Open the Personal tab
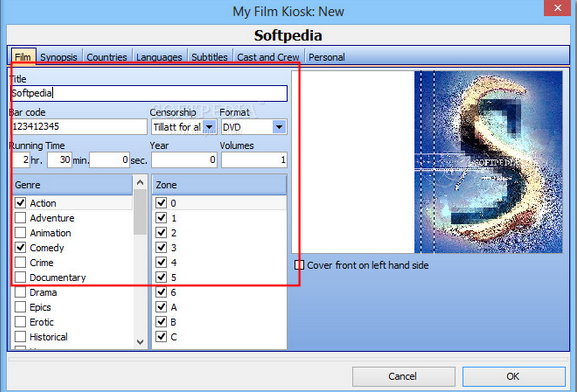Viewport: 577px width, 392px height. coord(327,57)
